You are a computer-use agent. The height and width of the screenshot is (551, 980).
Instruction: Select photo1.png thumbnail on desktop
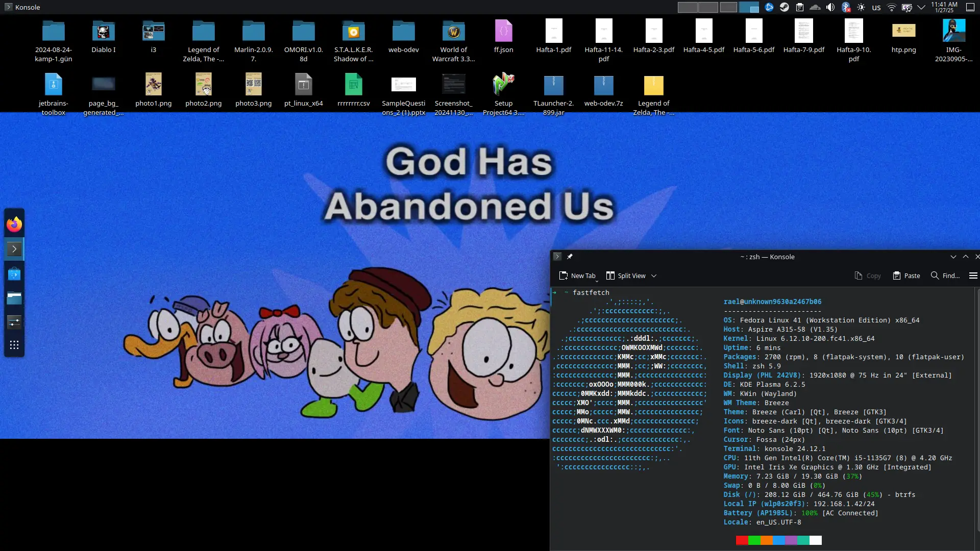click(154, 90)
